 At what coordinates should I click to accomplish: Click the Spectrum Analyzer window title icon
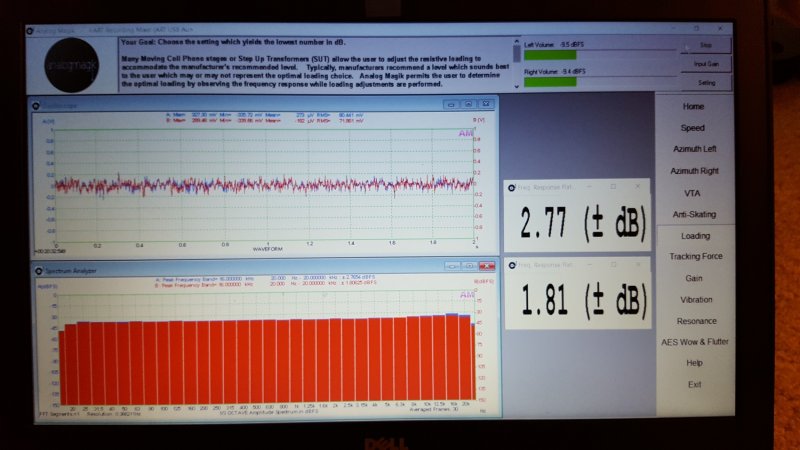tap(39, 270)
